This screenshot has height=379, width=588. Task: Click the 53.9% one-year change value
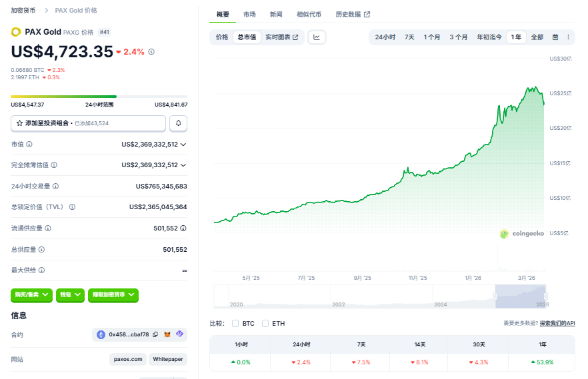542,362
